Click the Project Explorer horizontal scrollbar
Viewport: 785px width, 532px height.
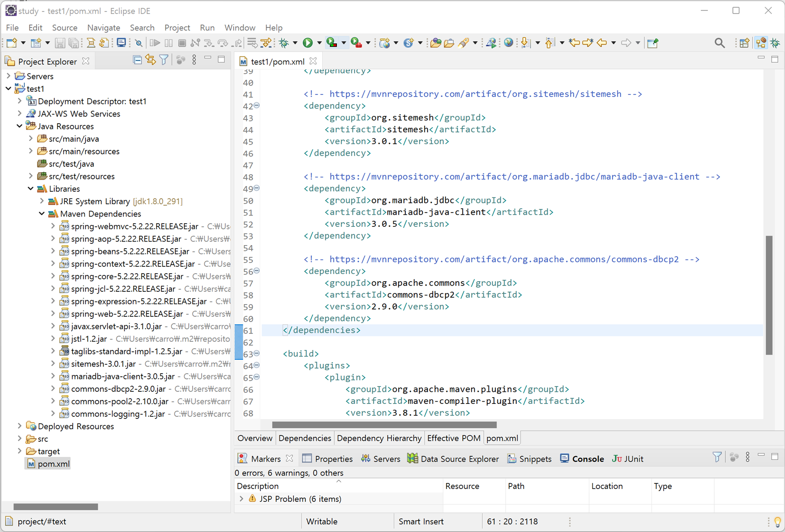56,507
